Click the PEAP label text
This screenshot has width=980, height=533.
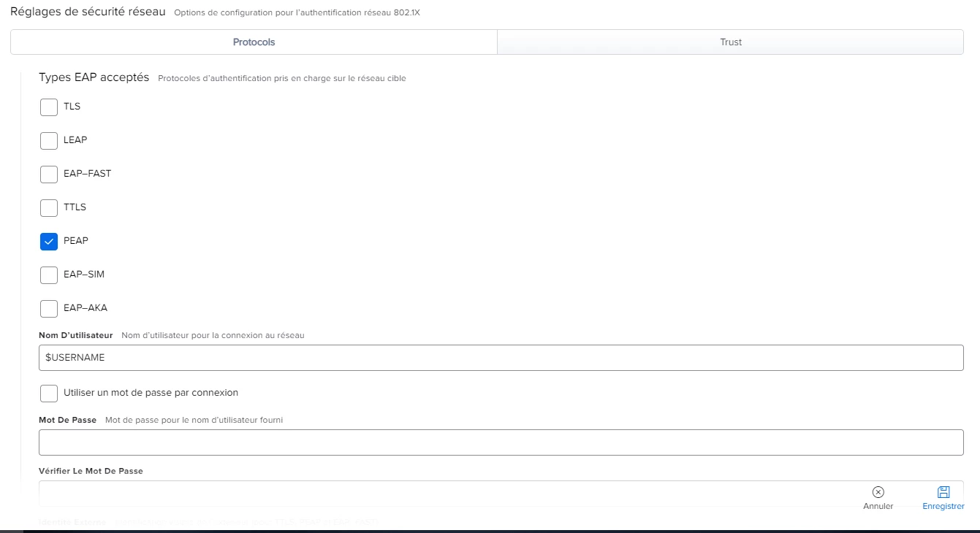[76, 241]
